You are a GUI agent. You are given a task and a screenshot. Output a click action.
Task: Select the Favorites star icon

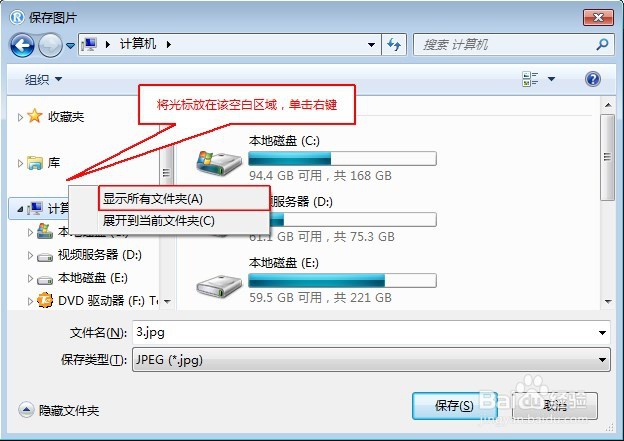point(35,116)
